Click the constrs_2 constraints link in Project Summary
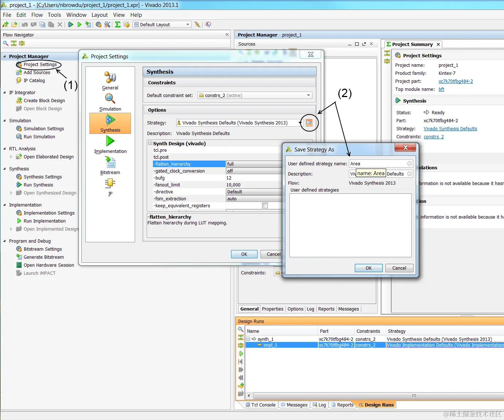The width and height of the screenshot is (504, 420). point(434,136)
